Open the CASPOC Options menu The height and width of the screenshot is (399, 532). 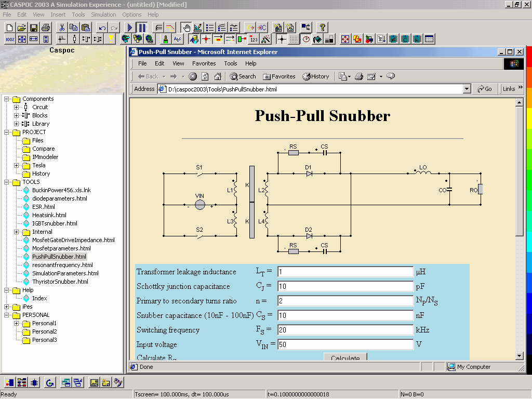click(131, 15)
